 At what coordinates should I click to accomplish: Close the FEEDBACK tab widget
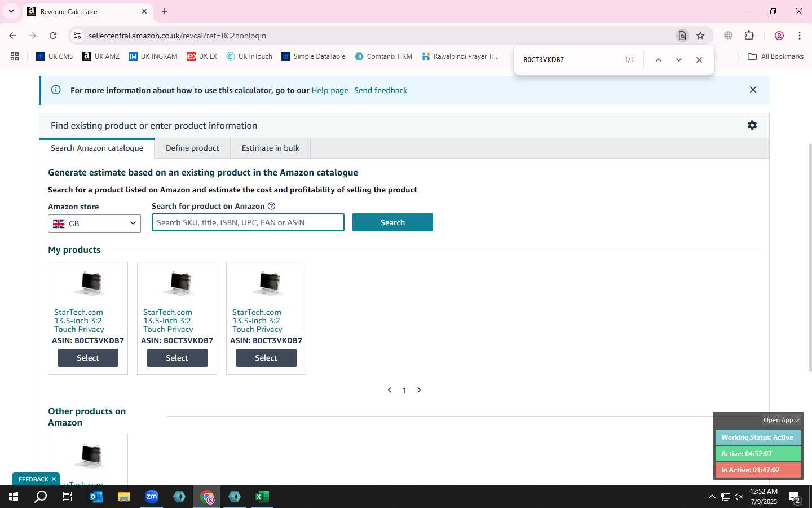[x=54, y=479]
